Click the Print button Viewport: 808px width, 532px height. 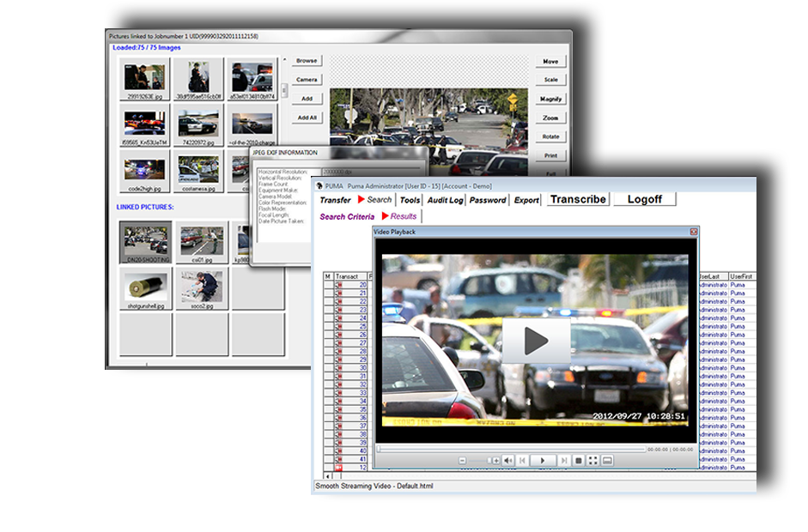(550, 155)
